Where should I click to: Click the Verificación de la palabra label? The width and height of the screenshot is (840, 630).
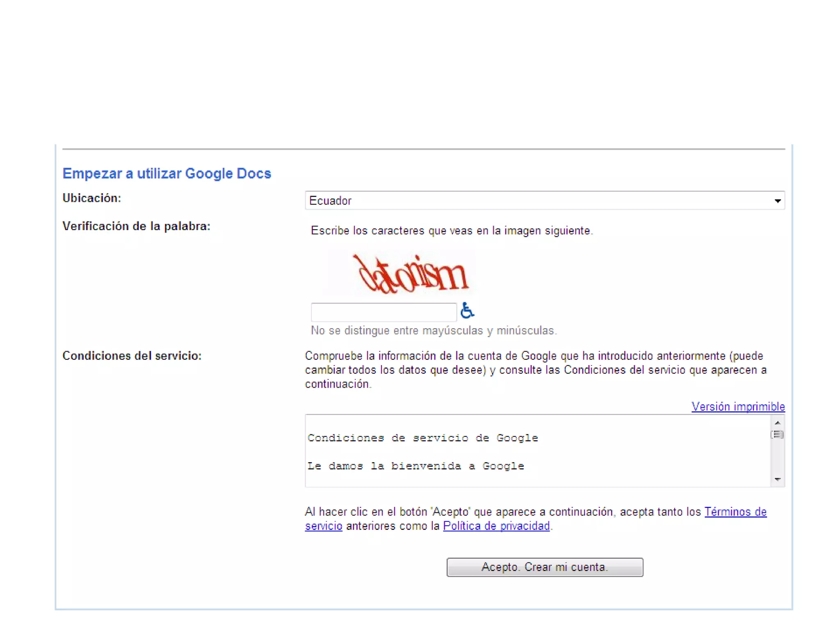(136, 226)
